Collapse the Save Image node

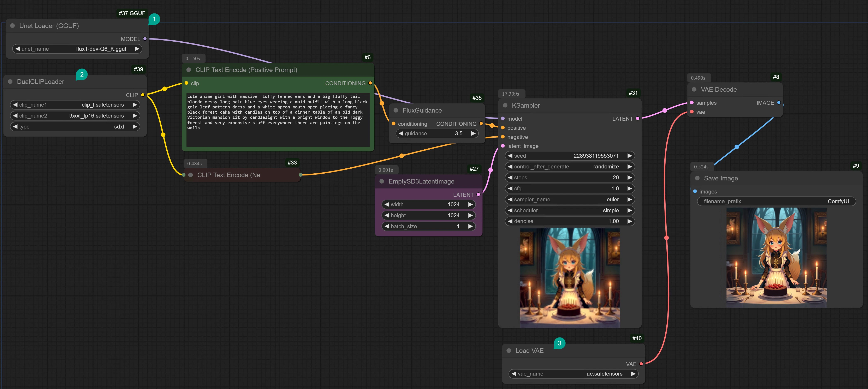coord(697,178)
